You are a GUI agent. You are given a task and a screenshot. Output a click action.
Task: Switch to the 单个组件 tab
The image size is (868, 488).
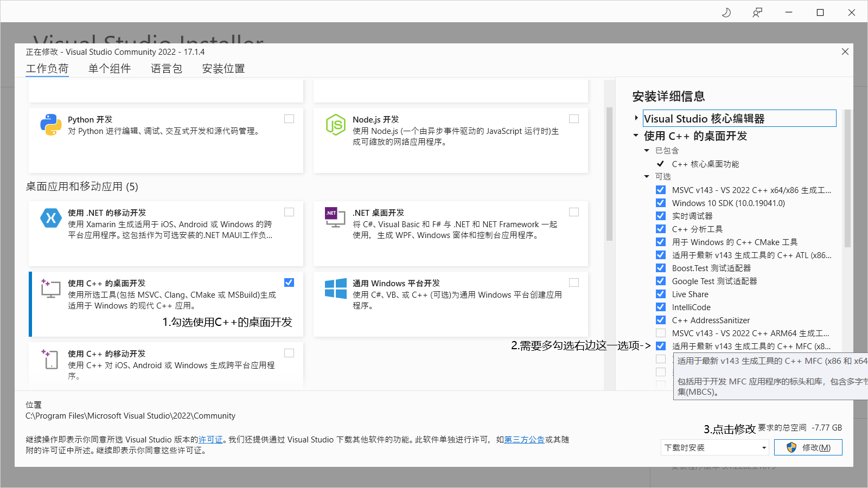110,69
